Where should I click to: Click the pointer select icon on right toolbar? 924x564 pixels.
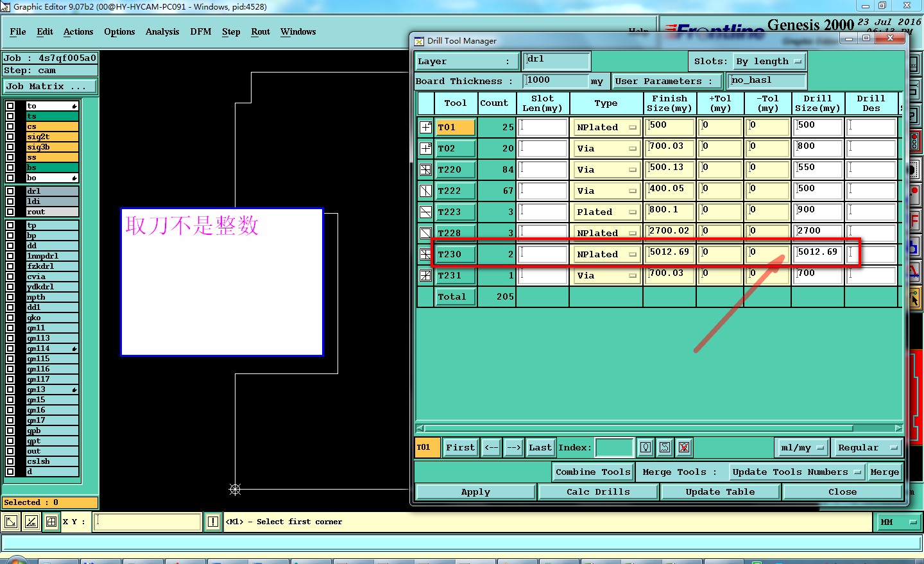click(x=914, y=298)
